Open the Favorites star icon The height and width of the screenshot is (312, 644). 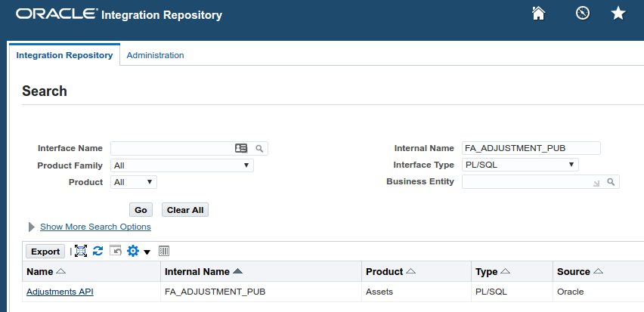[x=618, y=14]
